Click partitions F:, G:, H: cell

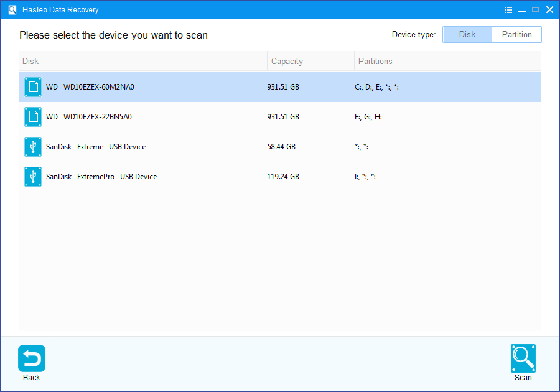368,117
